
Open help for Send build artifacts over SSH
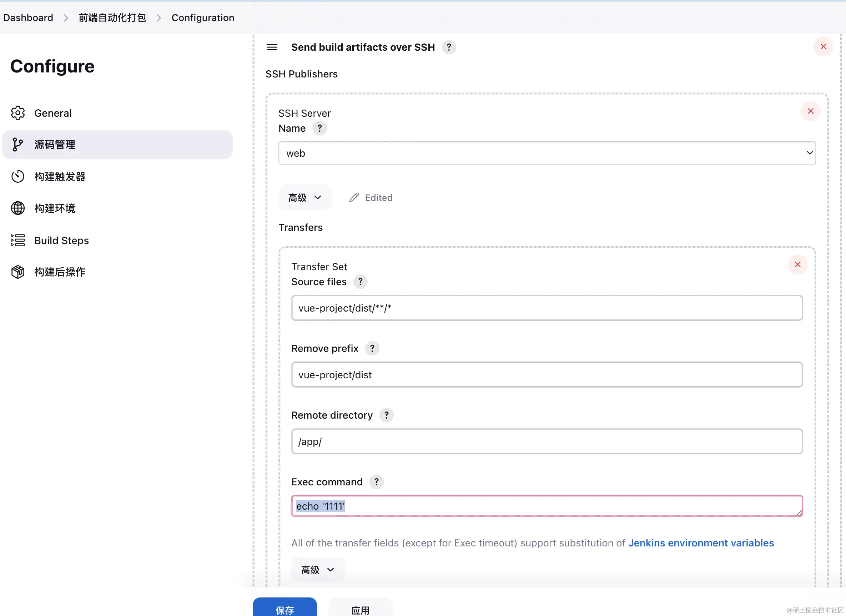pos(449,47)
